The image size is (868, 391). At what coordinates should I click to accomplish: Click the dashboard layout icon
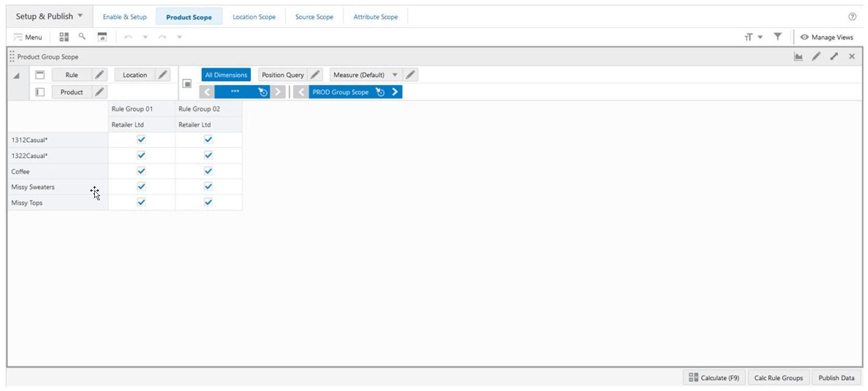(x=64, y=37)
